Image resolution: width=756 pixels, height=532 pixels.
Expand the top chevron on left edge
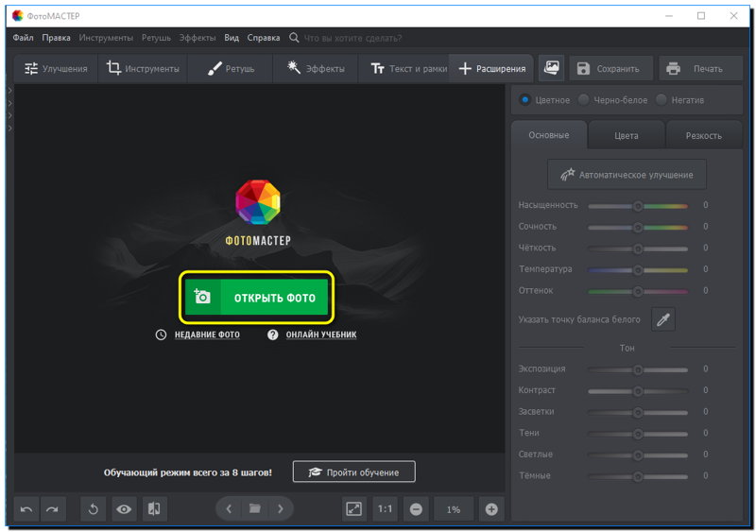pos(9,90)
